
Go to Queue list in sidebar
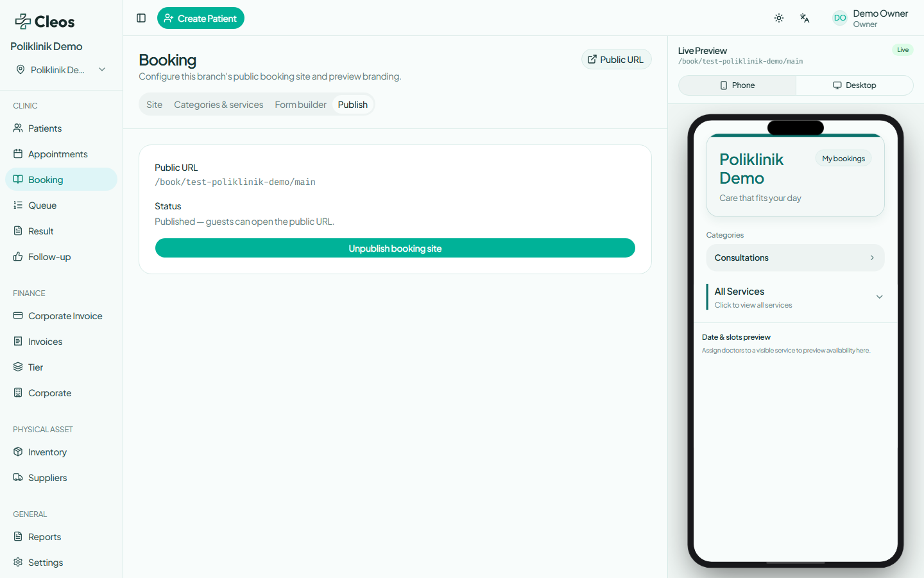61,206
